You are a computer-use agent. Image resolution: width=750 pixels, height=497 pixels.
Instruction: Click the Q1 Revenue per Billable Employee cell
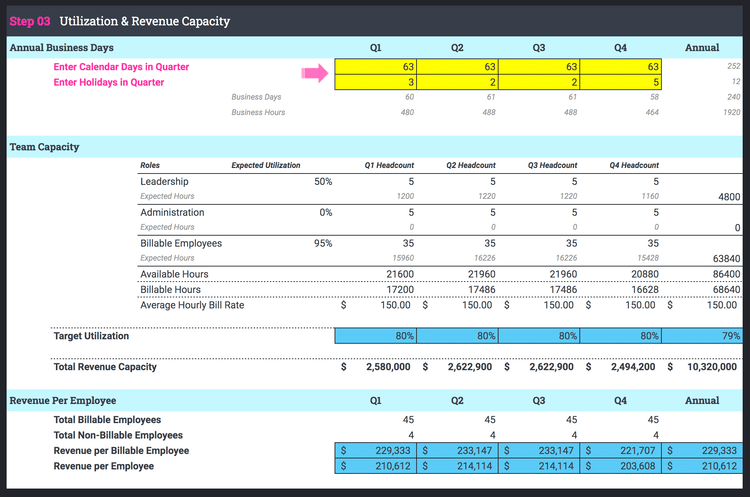click(376, 451)
